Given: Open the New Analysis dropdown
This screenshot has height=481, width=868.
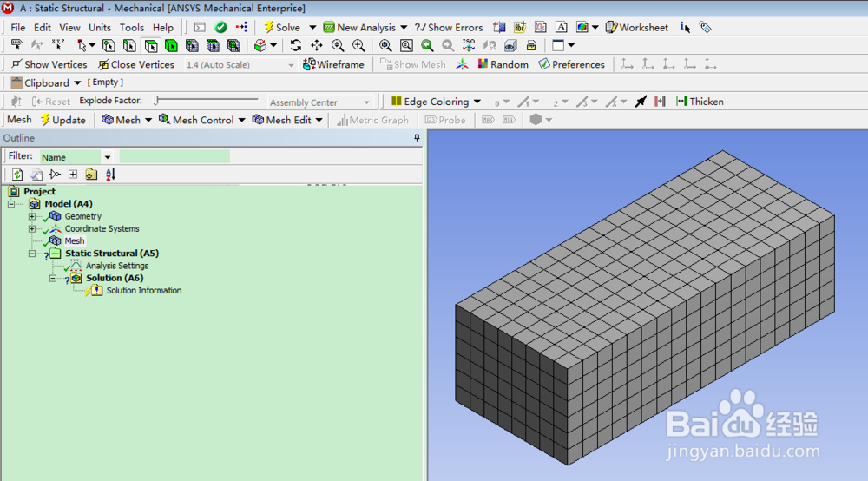Looking at the screenshot, I should click(404, 28).
